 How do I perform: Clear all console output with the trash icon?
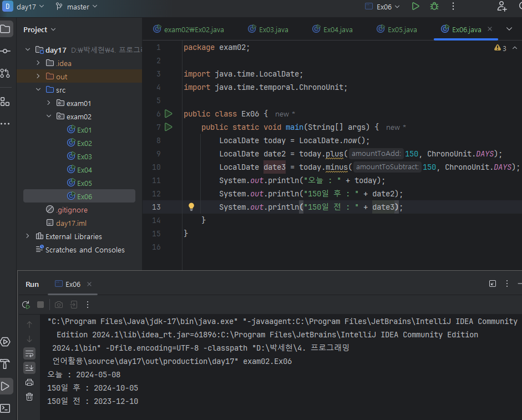tap(29, 397)
